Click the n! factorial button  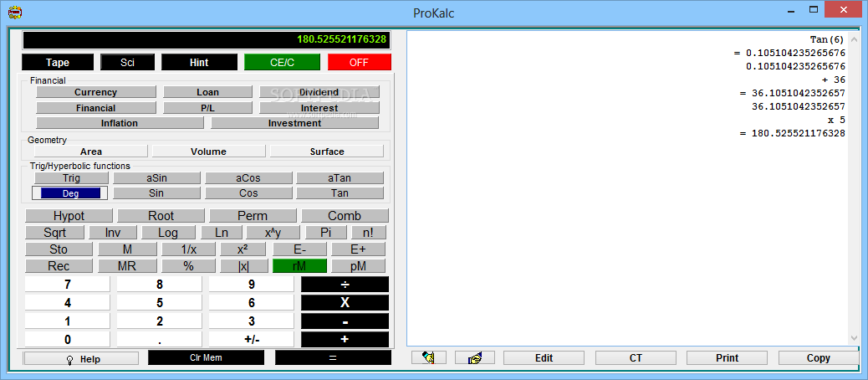[369, 233]
